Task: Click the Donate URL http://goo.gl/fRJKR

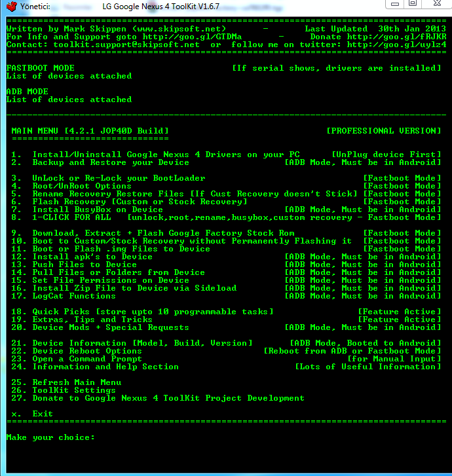Action: click(x=397, y=37)
